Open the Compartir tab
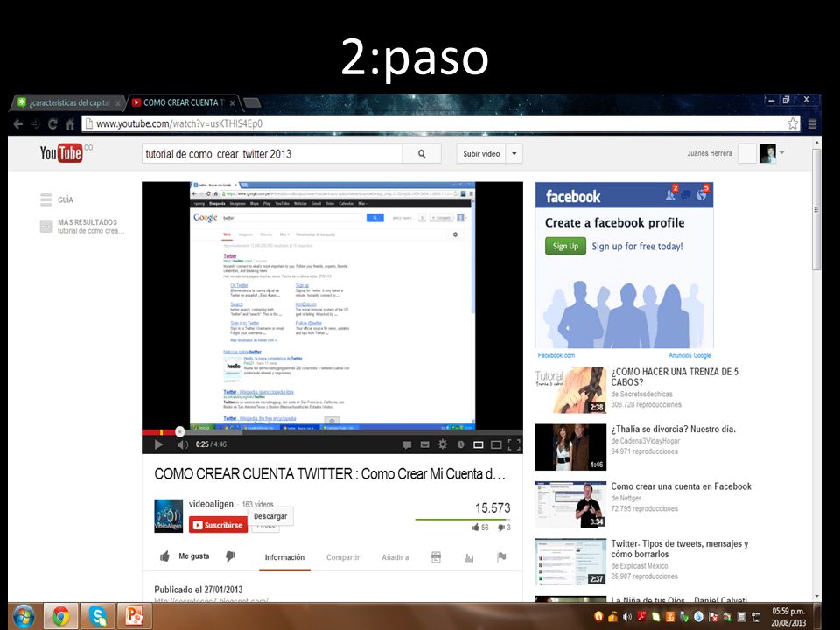 [x=343, y=557]
